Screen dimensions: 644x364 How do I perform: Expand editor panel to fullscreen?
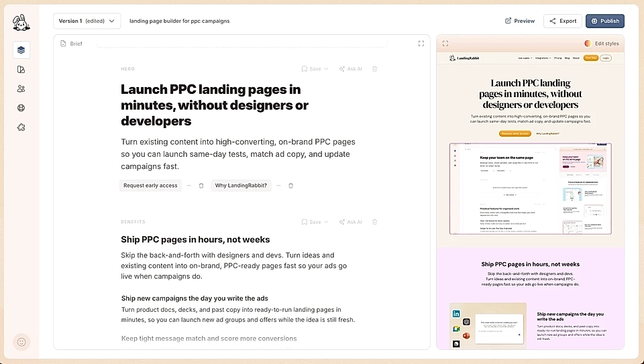pos(421,44)
